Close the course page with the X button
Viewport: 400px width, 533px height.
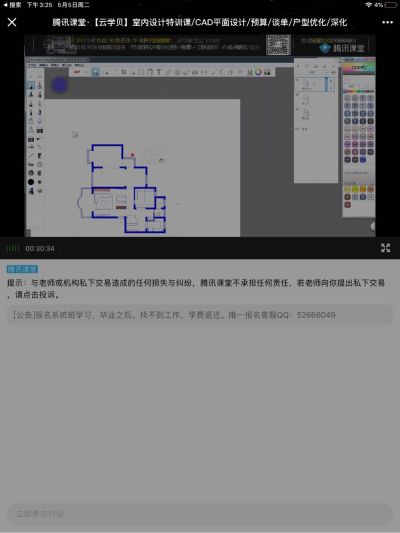12,22
